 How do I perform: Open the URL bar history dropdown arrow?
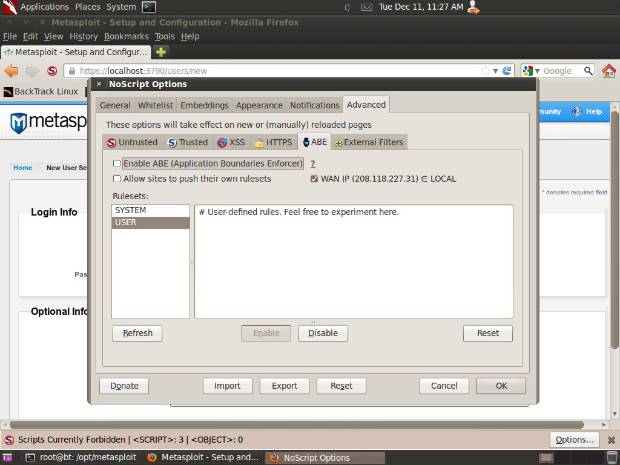pyautogui.click(x=496, y=71)
